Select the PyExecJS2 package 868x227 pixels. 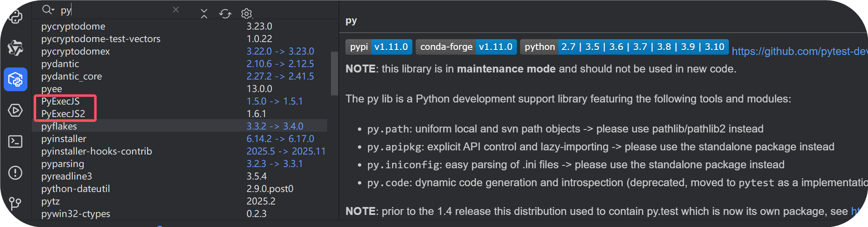click(x=63, y=114)
